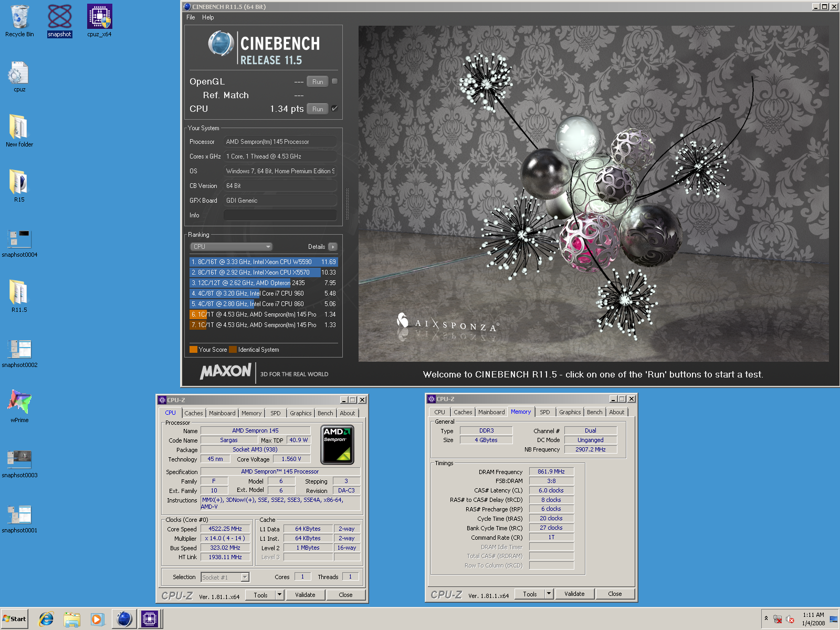Select the snapshot desktop icon
This screenshot has height=630, width=840.
[59, 21]
